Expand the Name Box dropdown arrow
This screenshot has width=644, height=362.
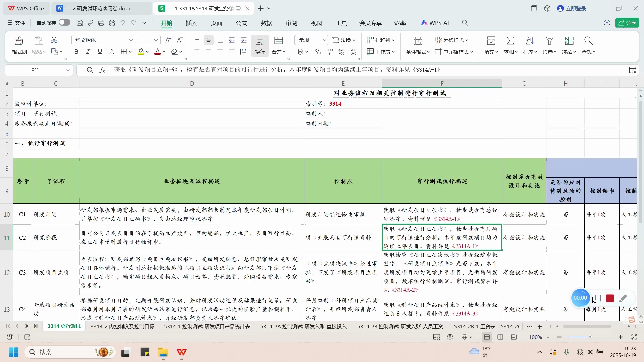click(x=68, y=70)
